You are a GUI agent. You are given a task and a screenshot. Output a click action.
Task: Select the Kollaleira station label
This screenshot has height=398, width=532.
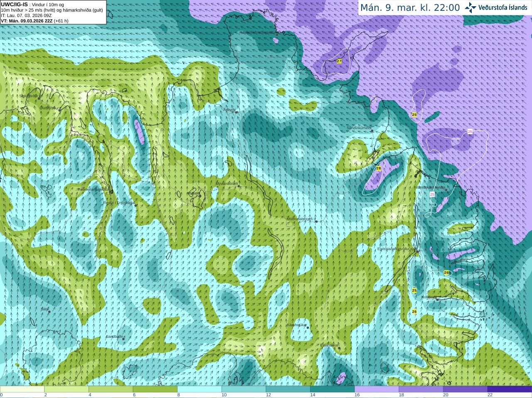tap(429, 297)
